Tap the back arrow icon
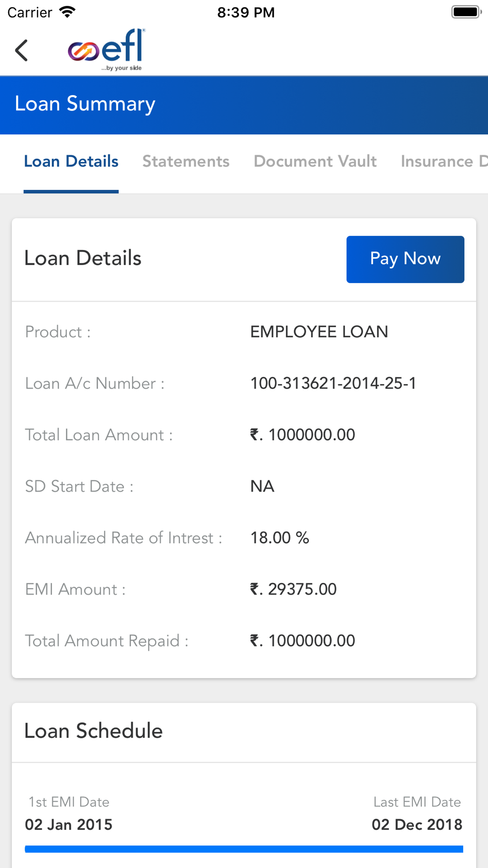488x868 pixels. pyautogui.click(x=21, y=50)
